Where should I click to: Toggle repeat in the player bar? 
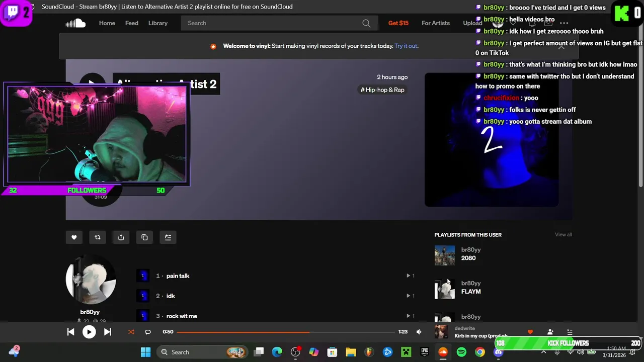[x=148, y=332]
